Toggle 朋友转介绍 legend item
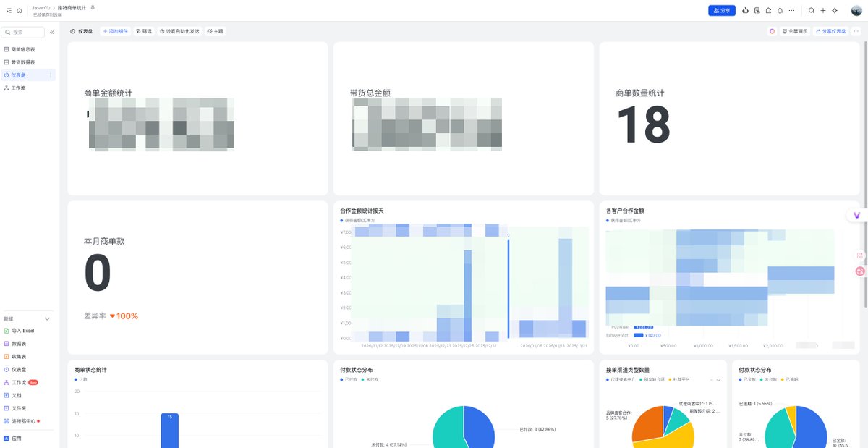 [x=653, y=379]
